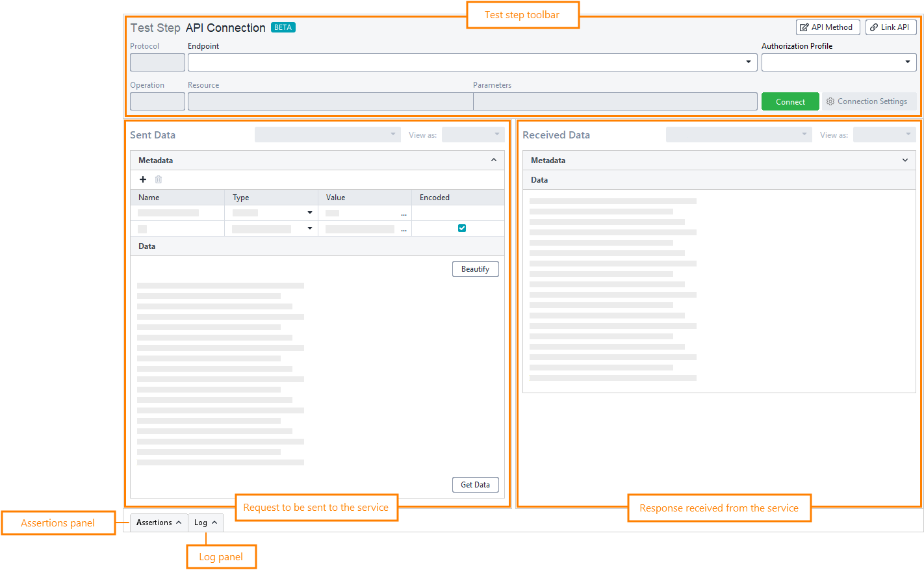Click inside the Parameters input field

click(x=614, y=101)
